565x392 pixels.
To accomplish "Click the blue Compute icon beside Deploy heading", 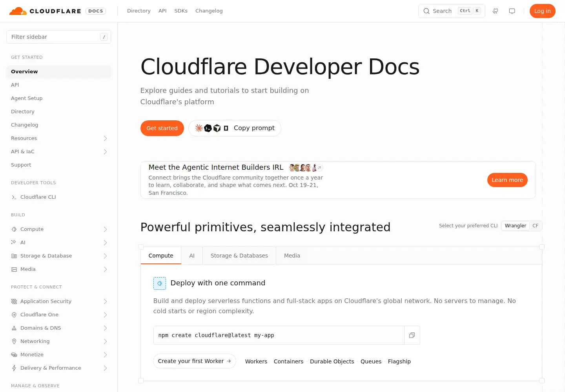I will [x=160, y=283].
